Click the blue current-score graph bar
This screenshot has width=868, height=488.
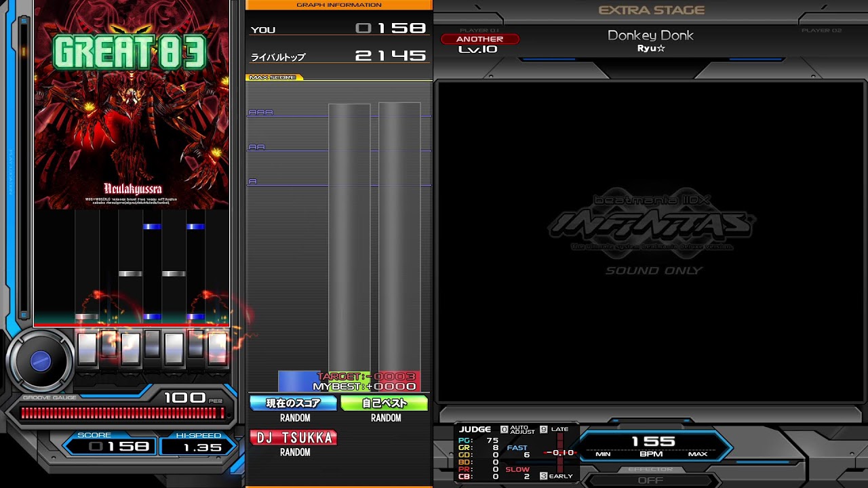(x=298, y=381)
